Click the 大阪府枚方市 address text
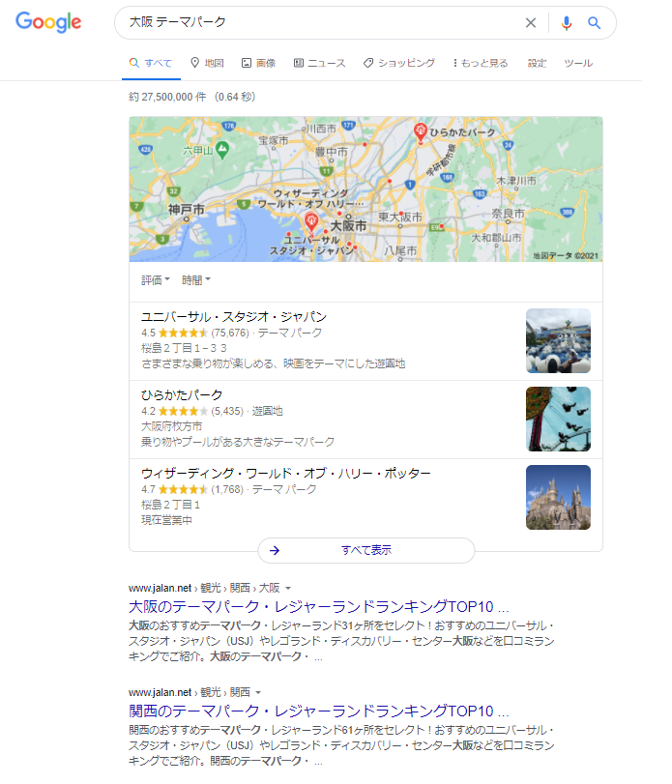Viewport: 672px width, 784px height. click(x=171, y=426)
